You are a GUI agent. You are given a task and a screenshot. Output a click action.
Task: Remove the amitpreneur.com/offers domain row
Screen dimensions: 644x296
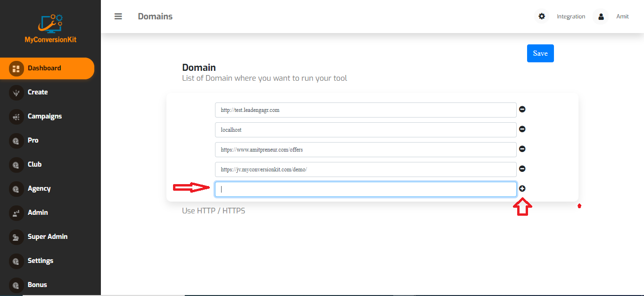[x=522, y=149]
